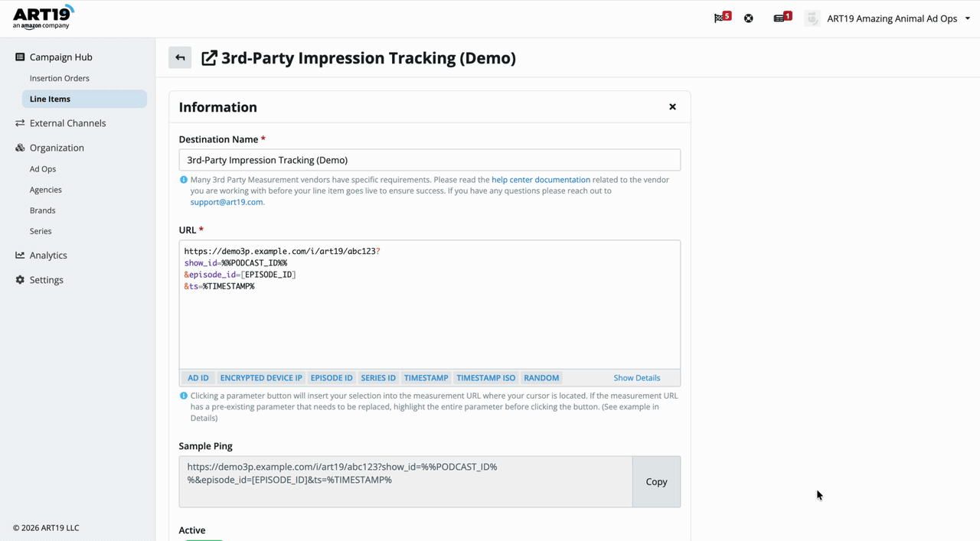
Task: Click the back arrow button
Action: (x=180, y=57)
